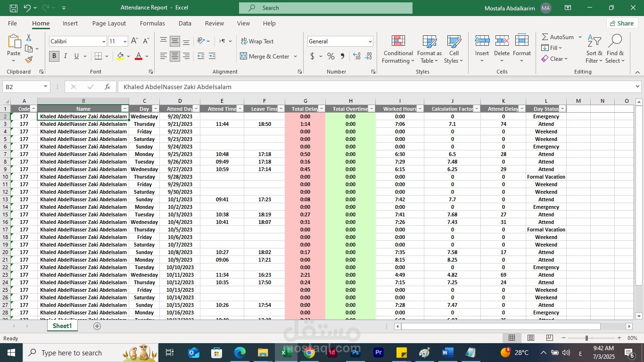
Task: Align text right in the cell
Action: [186, 56]
